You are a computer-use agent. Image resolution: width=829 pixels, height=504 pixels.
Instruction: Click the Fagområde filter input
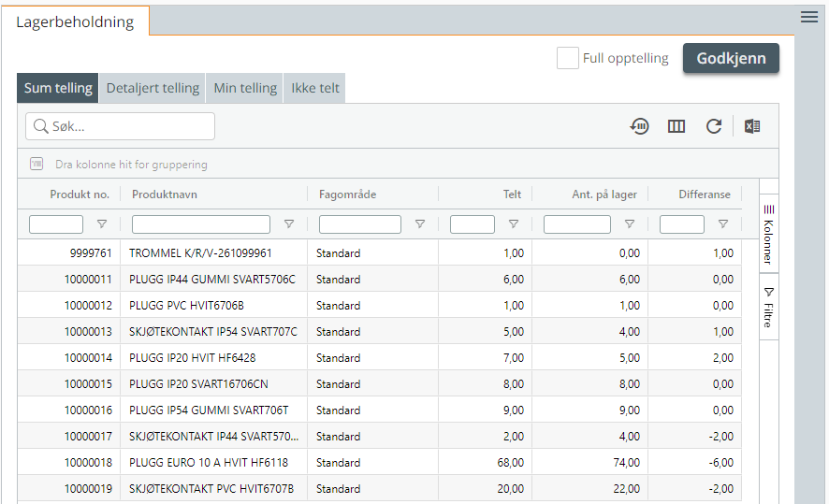click(x=360, y=224)
